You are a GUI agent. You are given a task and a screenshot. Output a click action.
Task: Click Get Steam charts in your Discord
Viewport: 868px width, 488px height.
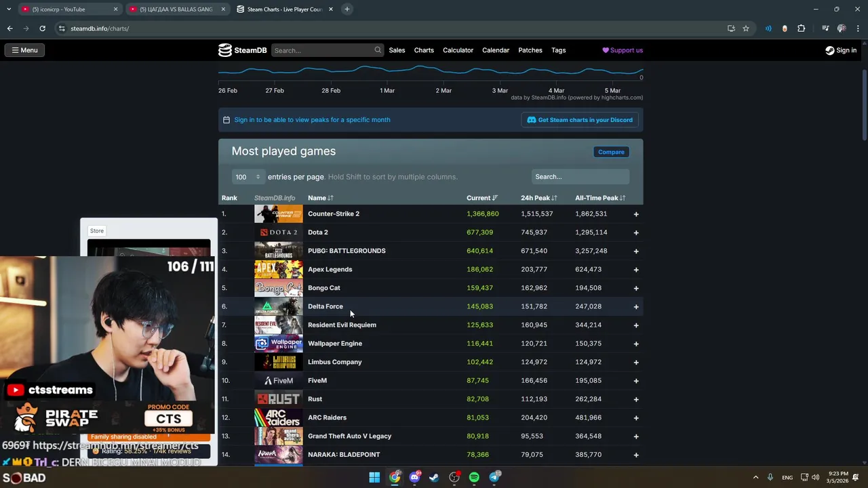tap(580, 120)
